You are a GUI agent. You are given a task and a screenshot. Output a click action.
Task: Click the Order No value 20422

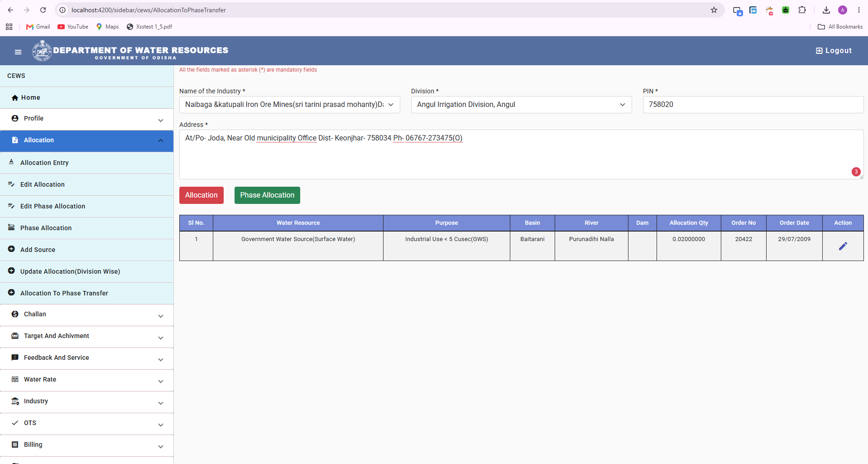743,239
